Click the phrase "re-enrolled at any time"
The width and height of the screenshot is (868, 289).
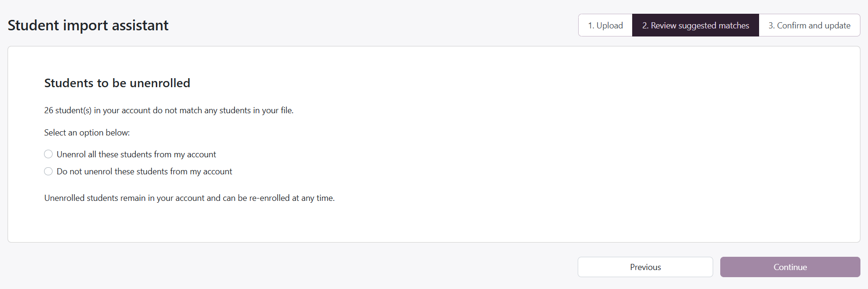pyautogui.click(x=292, y=198)
